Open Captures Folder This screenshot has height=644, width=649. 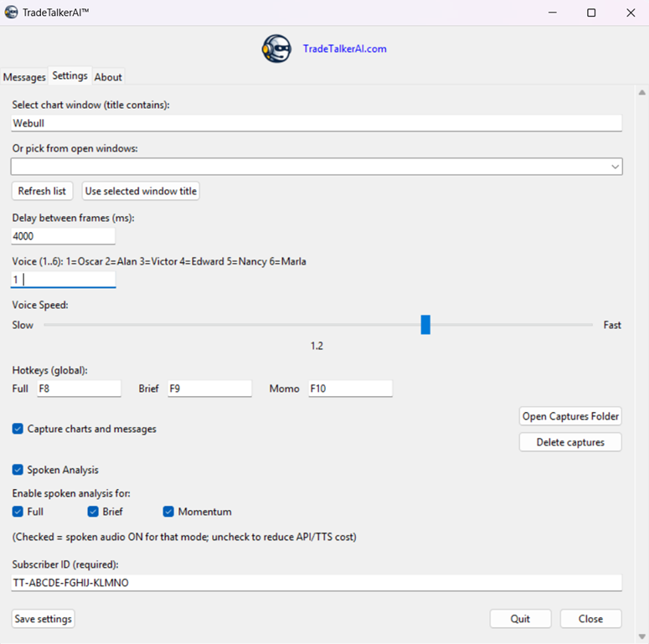click(570, 416)
